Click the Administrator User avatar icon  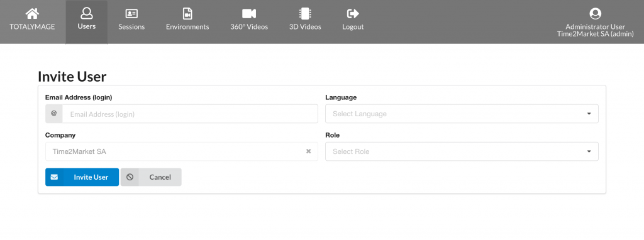(x=595, y=14)
